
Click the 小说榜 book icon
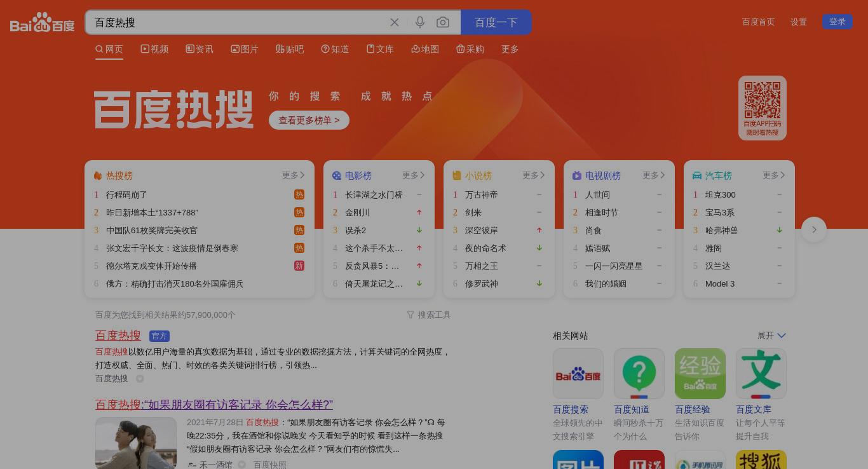click(x=457, y=175)
